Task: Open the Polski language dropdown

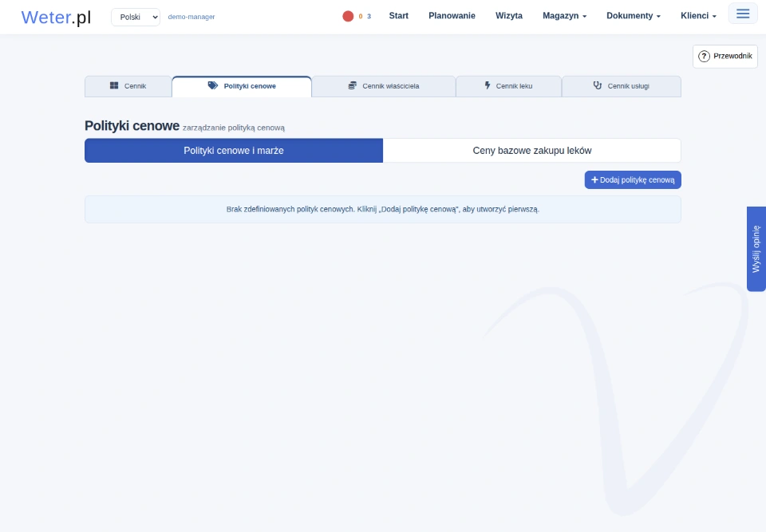Action: pyautogui.click(x=136, y=17)
